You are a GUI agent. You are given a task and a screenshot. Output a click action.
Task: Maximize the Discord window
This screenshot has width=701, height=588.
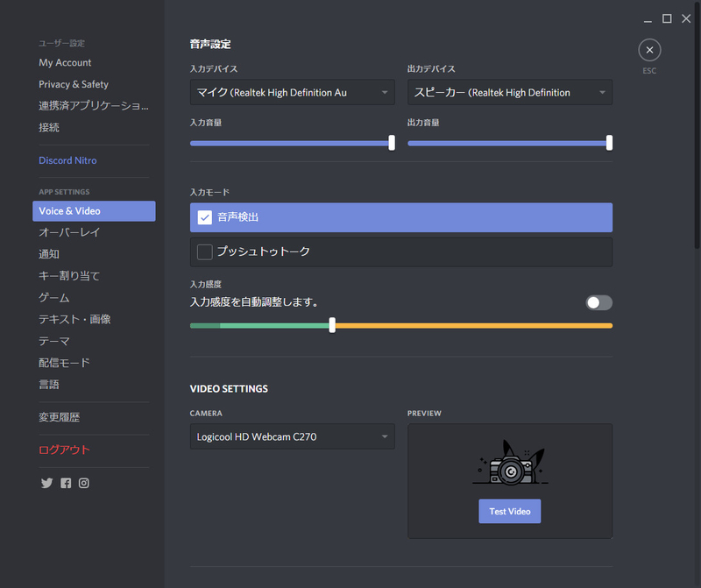click(667, 18)
